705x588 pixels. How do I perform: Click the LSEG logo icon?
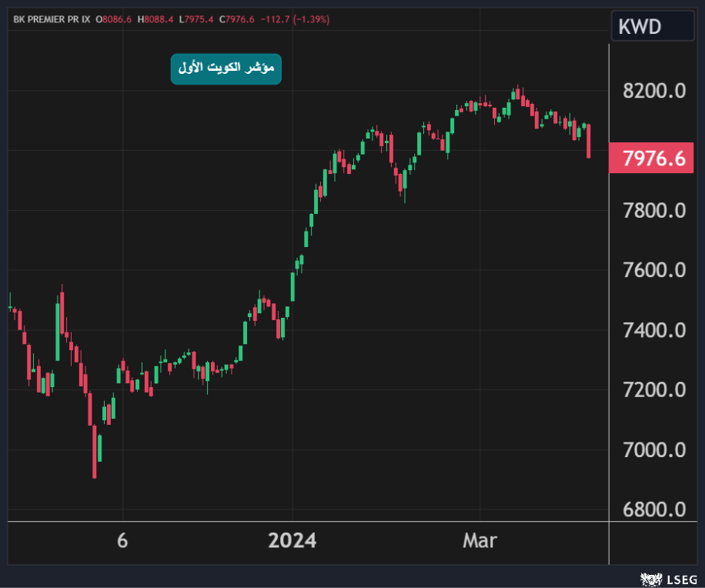tap(651, 577)
